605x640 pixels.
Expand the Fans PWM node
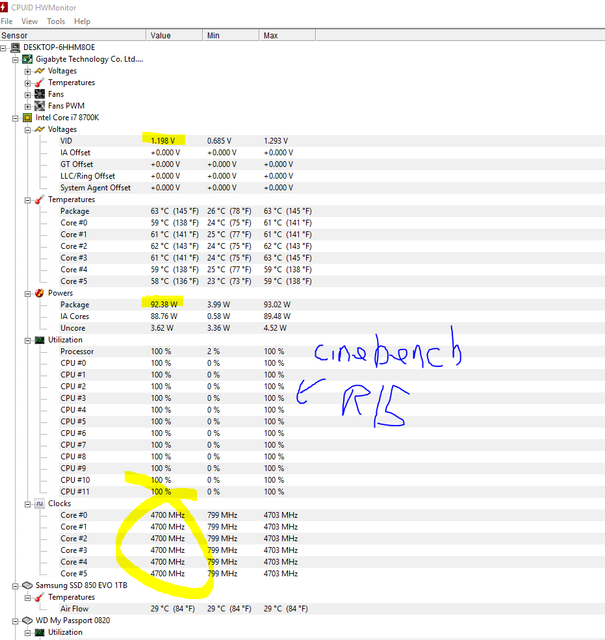(27, 107)
